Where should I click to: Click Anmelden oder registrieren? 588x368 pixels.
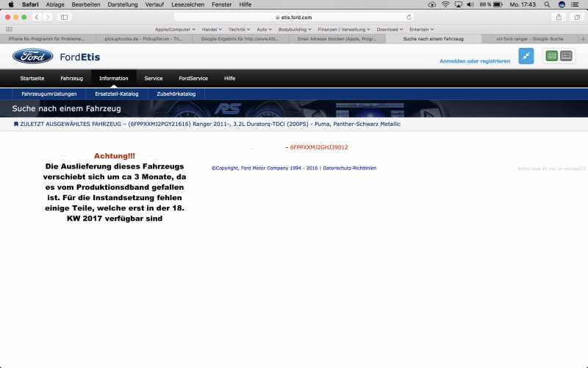tap(475, 61)
